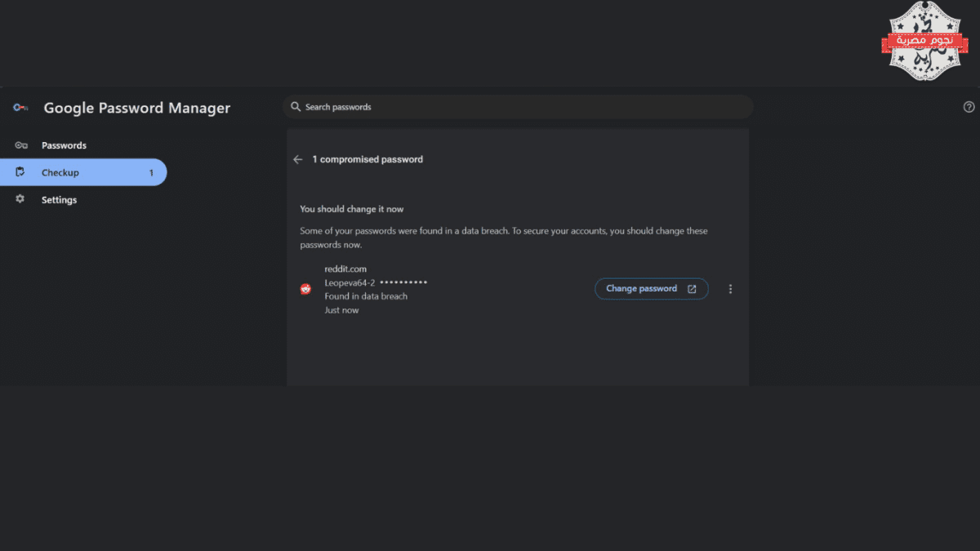
Task: Click the Settings gear icon in sidebar
Action: 20,199
